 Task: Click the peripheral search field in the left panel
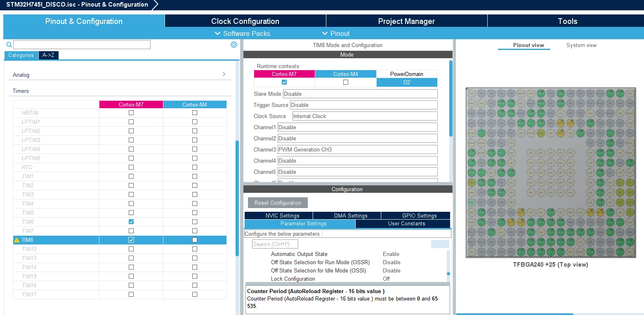click(82, 45)
